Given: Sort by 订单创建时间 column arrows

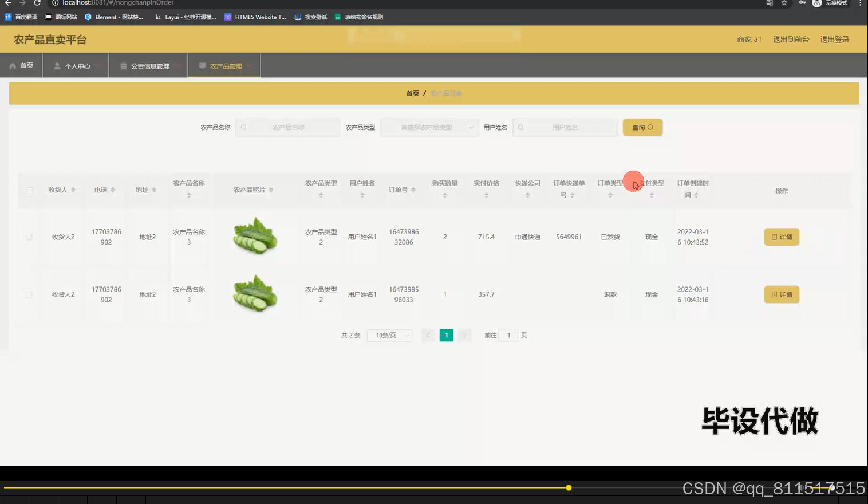Looking at the screenshot, I should (x=696, y=195).
